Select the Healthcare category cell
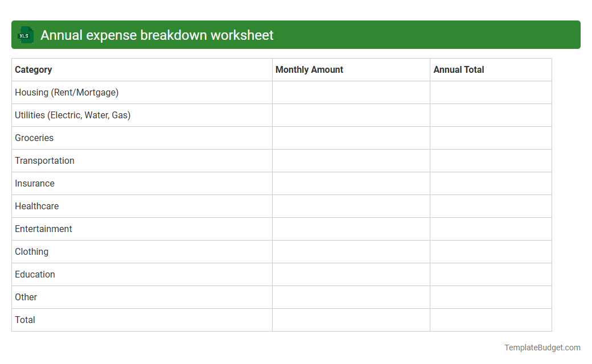 click(37, 206)
